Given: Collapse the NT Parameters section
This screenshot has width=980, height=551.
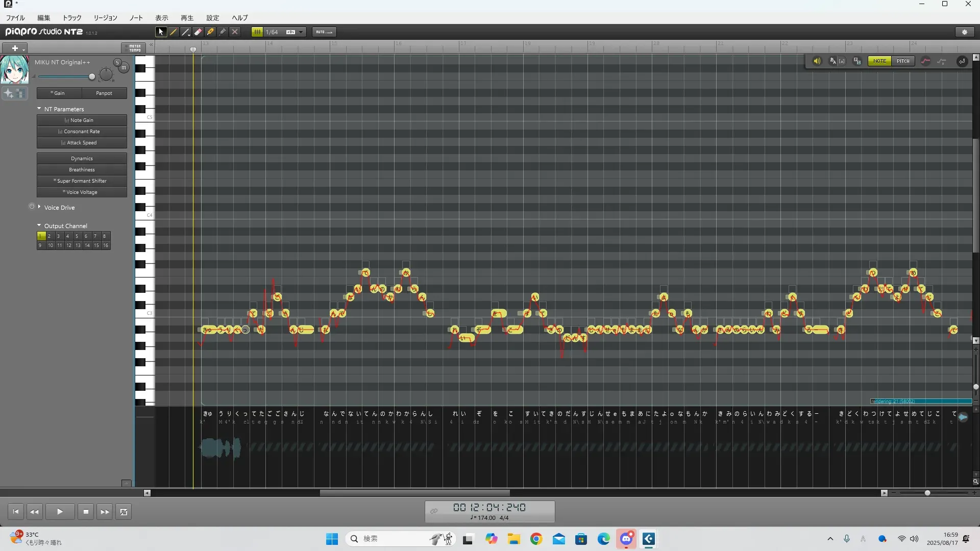Looking at the screenshot, I should pos(39,109).
